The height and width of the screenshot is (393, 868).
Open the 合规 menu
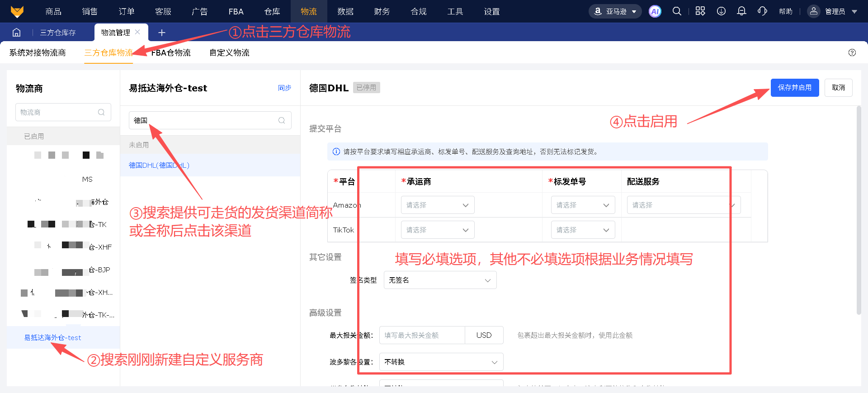[x=419, y=11]
